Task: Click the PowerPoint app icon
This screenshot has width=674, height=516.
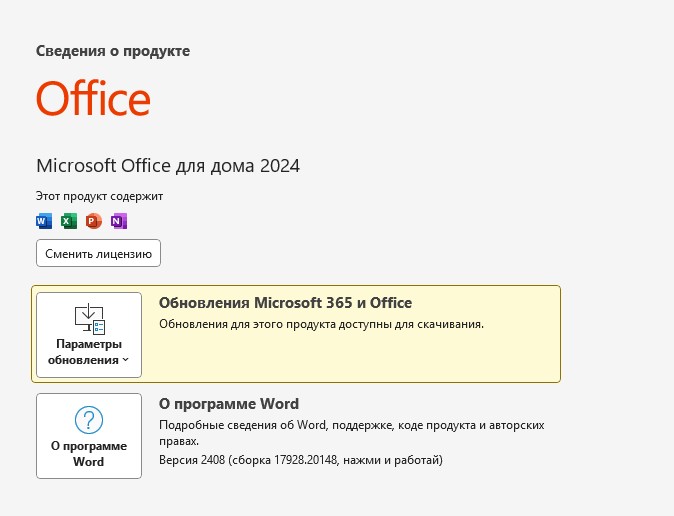Action: pyautogui.click(x=94, y=221)
